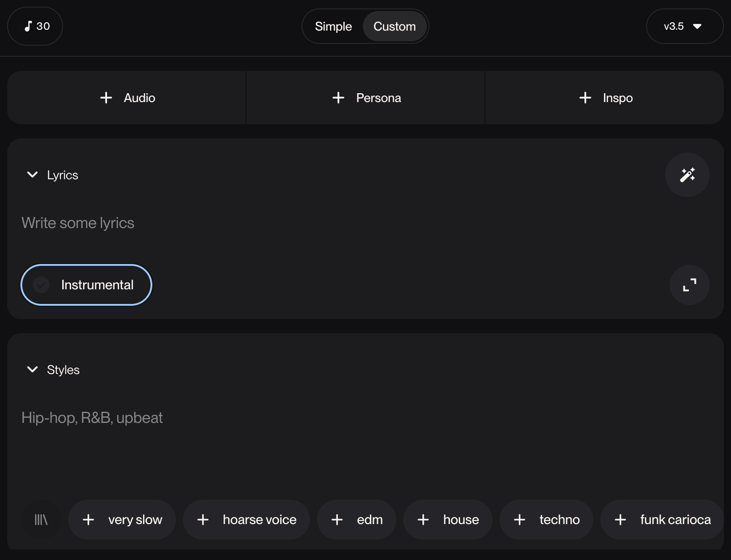Collapse the Styles section chevron
The height and width of the screenshot is (560, 731).
(x=32, y=370)
